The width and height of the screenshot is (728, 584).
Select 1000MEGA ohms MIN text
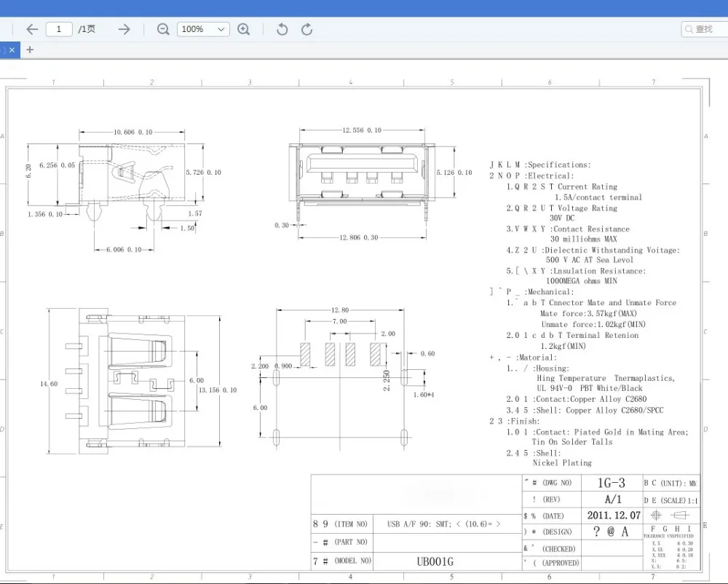pyautogui.click(x=581, y=281)
